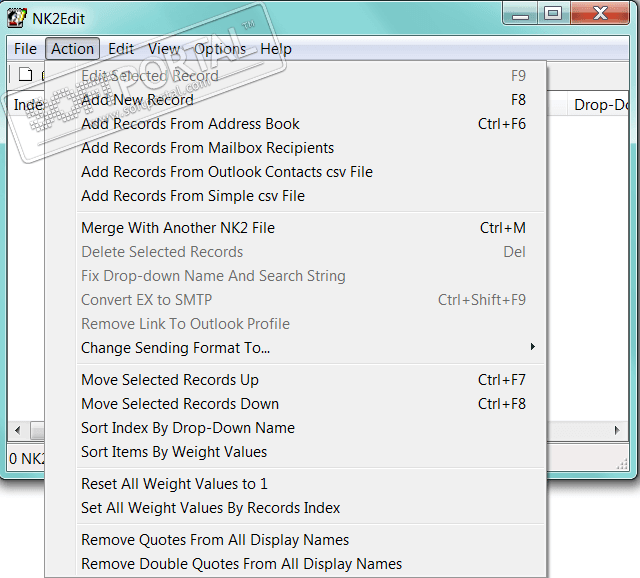Maximize the NK2Edit window
640x578 pixels.
tap(553, 14)
